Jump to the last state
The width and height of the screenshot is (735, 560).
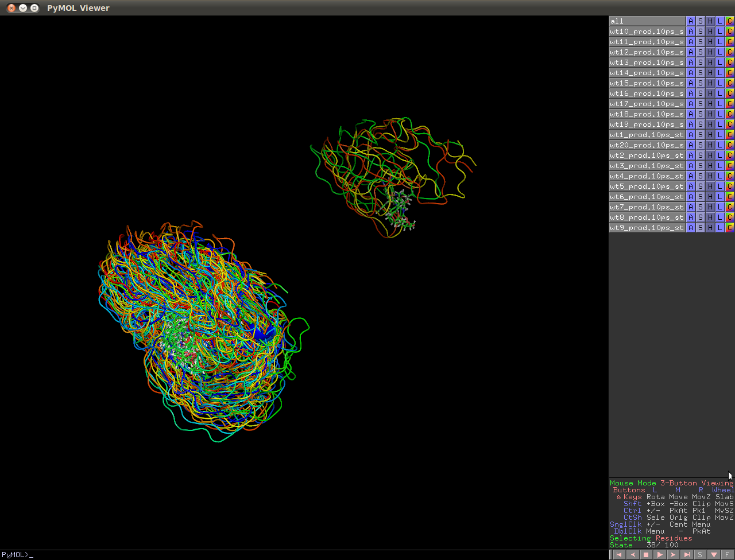(x=687, y=555)
